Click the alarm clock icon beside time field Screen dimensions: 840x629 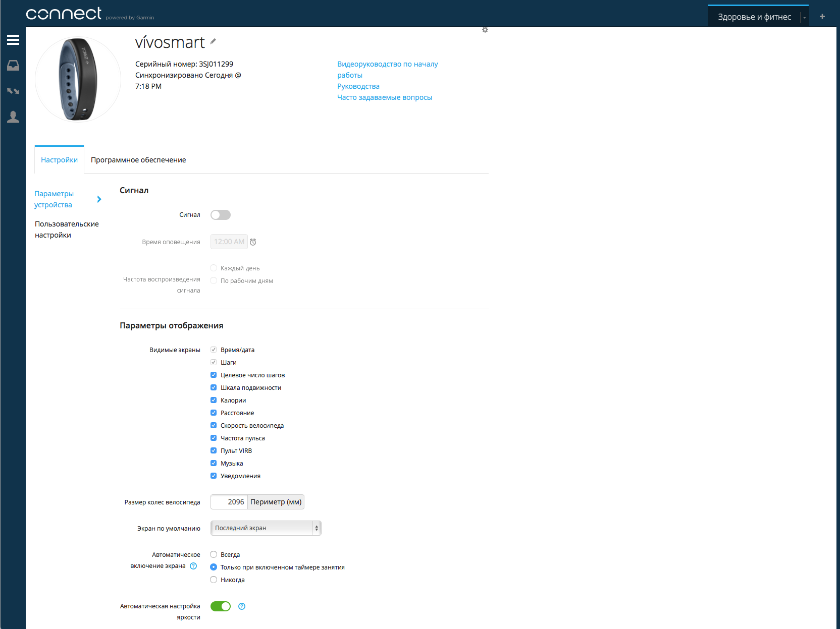click(x=253, y=242)
